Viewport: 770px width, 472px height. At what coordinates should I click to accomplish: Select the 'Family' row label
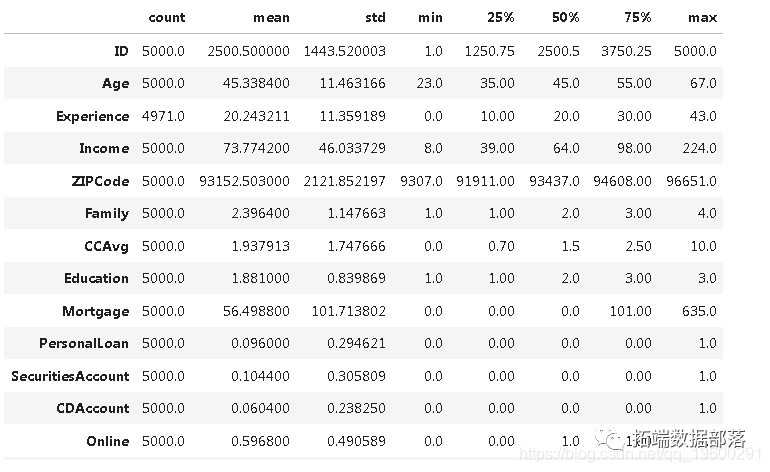coord(107,214)
